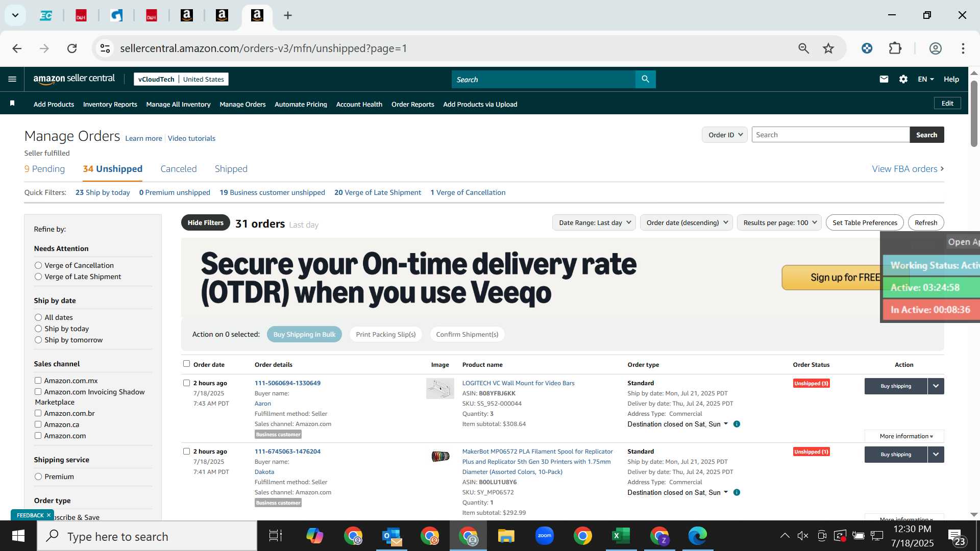Reload the page with the refresh icon

(x=72, y=48)
